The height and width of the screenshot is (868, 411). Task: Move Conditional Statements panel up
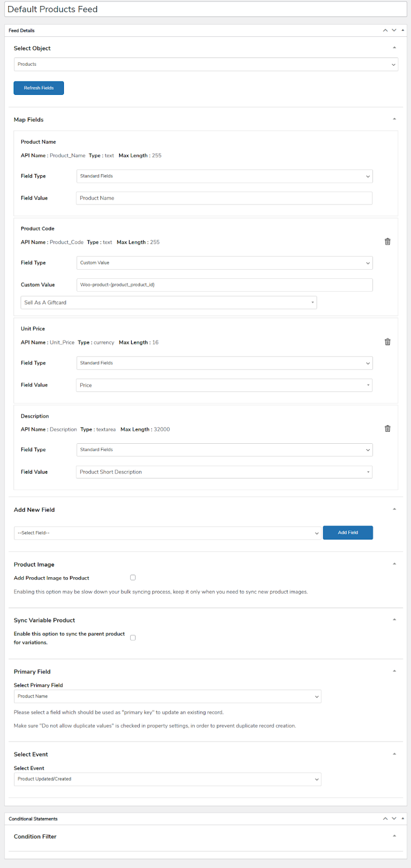[385, 819]
